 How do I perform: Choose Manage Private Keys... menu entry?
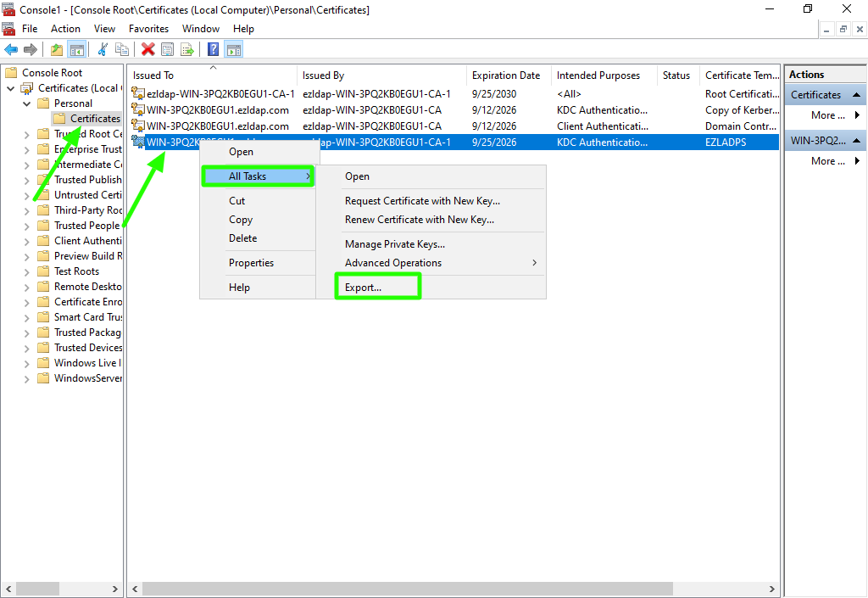[x=394, y=244]
